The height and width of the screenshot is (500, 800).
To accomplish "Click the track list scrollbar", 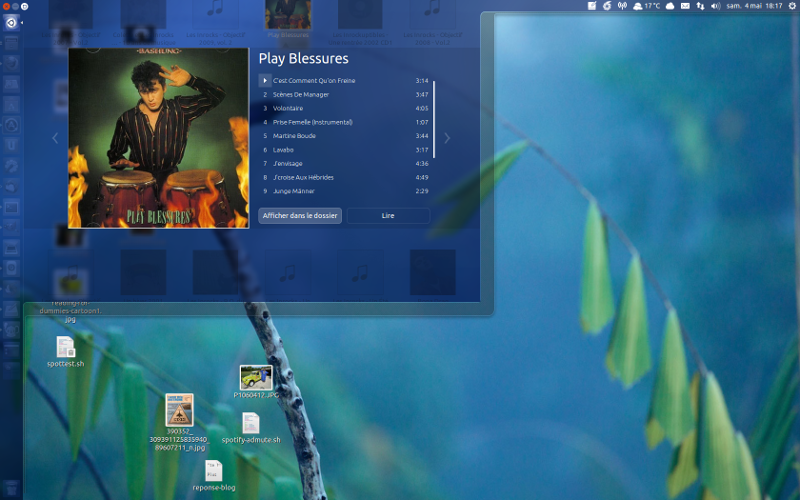I will click(x=434, y=119).
